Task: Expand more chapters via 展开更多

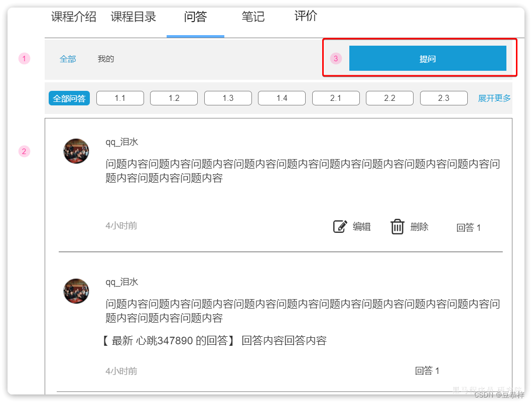Action: 494,98
